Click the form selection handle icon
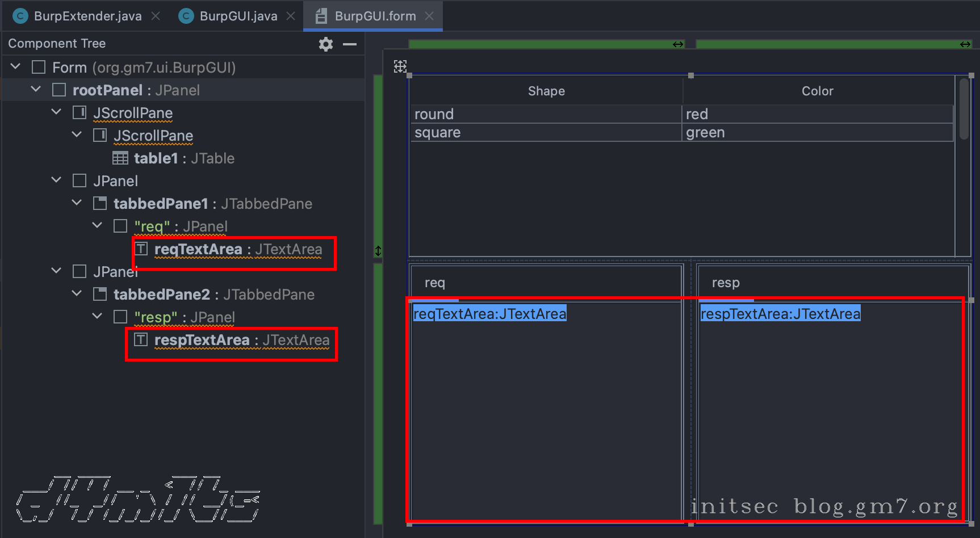980x538 pixels. pyautogui.click(x=400, y=66)
